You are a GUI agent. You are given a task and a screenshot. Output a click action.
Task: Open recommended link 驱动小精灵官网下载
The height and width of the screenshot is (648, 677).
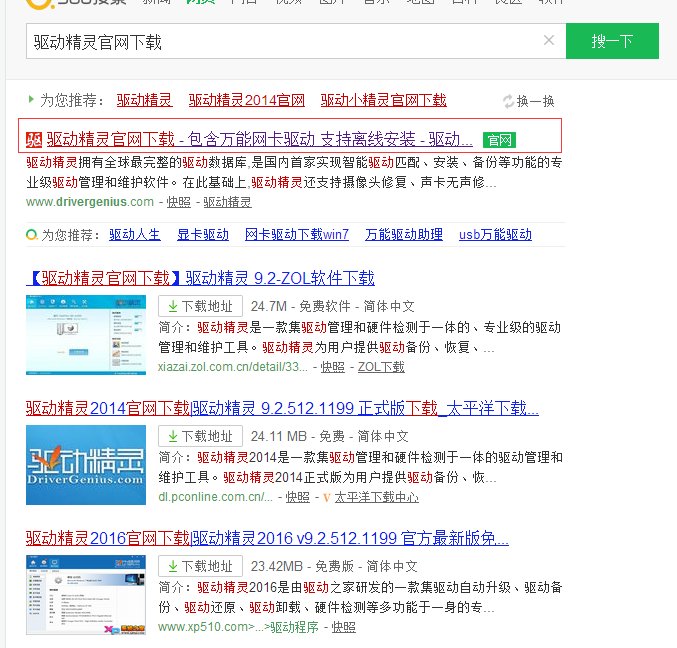pos(383,101)
